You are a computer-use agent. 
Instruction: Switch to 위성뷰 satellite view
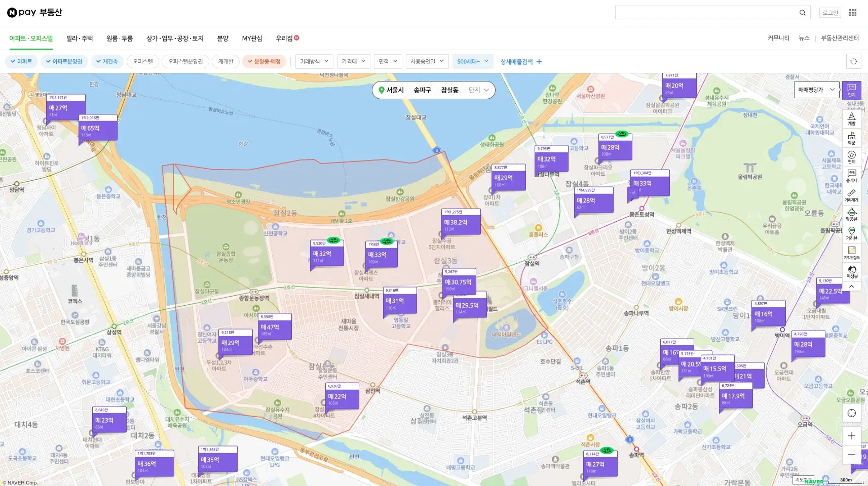click(x=852, y=272)
